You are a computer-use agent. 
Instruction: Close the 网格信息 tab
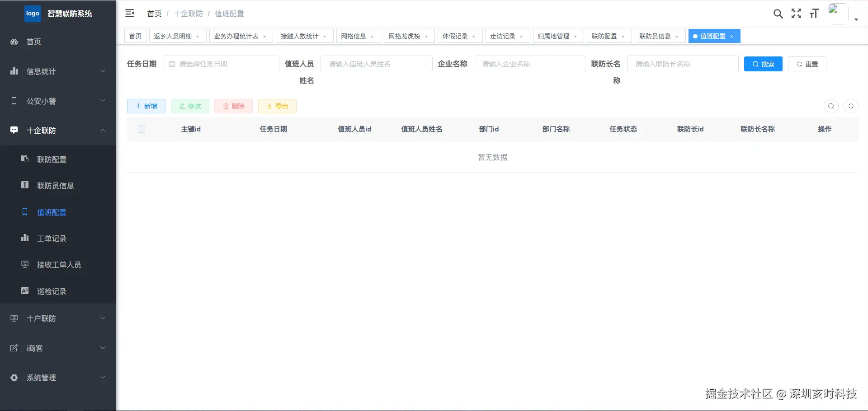coord(372,37)
